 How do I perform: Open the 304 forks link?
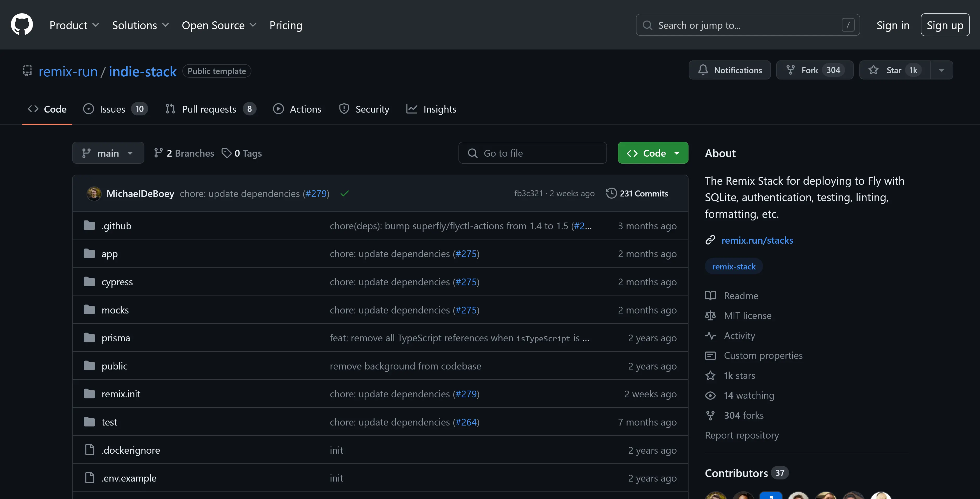tap(743, 415)
